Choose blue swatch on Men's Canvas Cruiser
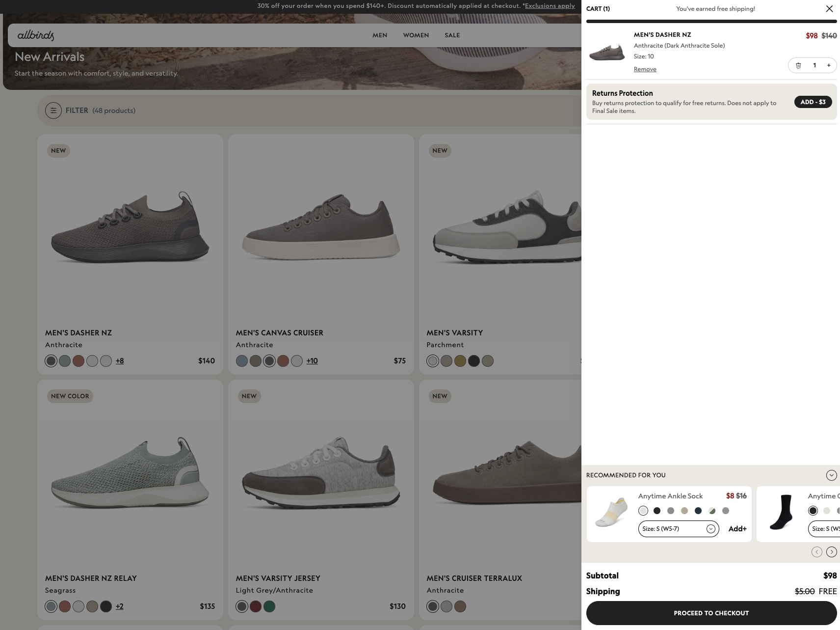840x630 pixels. click(242, 361)
